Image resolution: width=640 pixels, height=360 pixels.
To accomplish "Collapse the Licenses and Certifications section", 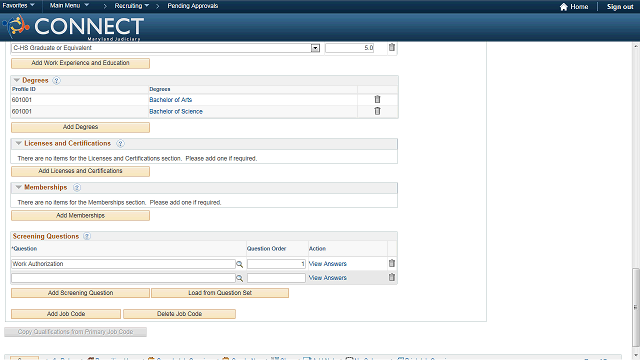I will [x=18, y=143].
